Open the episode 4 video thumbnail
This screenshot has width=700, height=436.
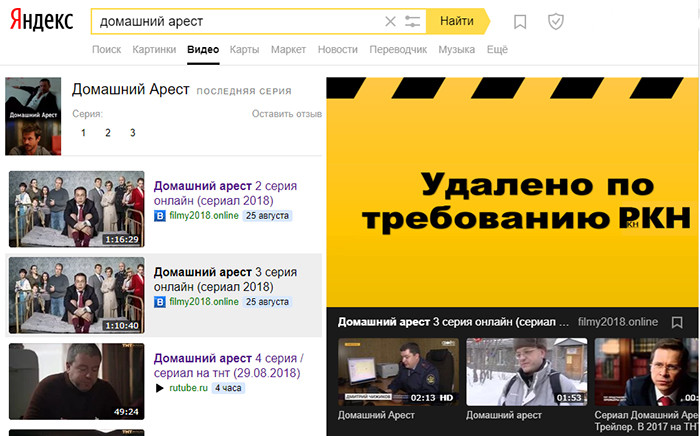76,381
